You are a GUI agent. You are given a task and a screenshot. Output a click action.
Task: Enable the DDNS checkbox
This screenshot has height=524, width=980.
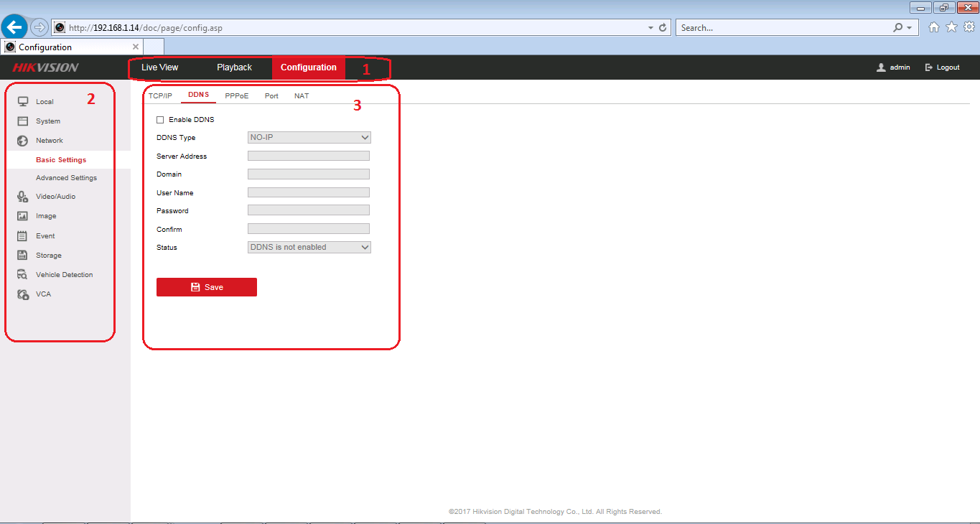point(160,120)
